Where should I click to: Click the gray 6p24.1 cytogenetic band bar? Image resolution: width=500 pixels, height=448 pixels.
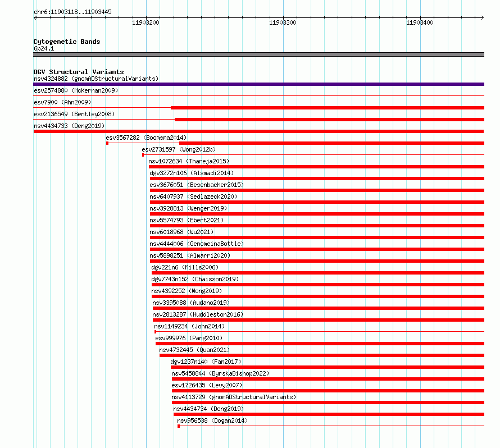click(x=258, y=54)
